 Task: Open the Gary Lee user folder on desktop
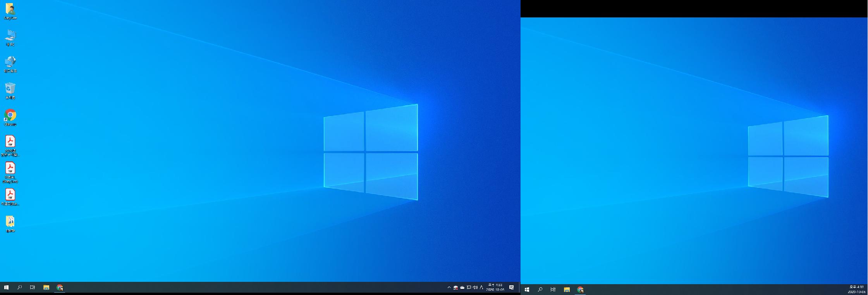pyautogui.click(x=10, y=10)
